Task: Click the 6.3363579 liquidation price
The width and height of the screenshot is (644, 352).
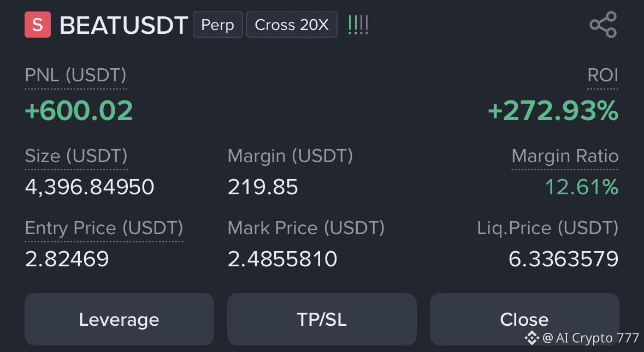Action: point(564,259)
